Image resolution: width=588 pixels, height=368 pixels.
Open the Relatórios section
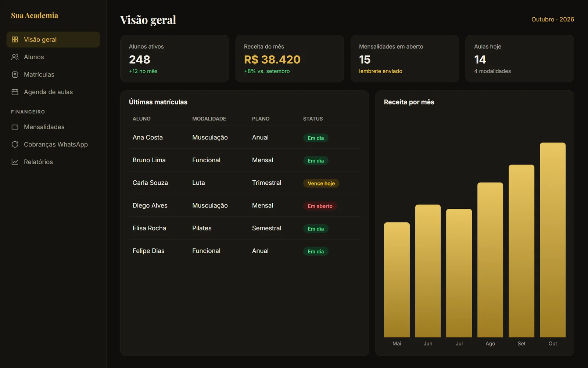point(53,162)
